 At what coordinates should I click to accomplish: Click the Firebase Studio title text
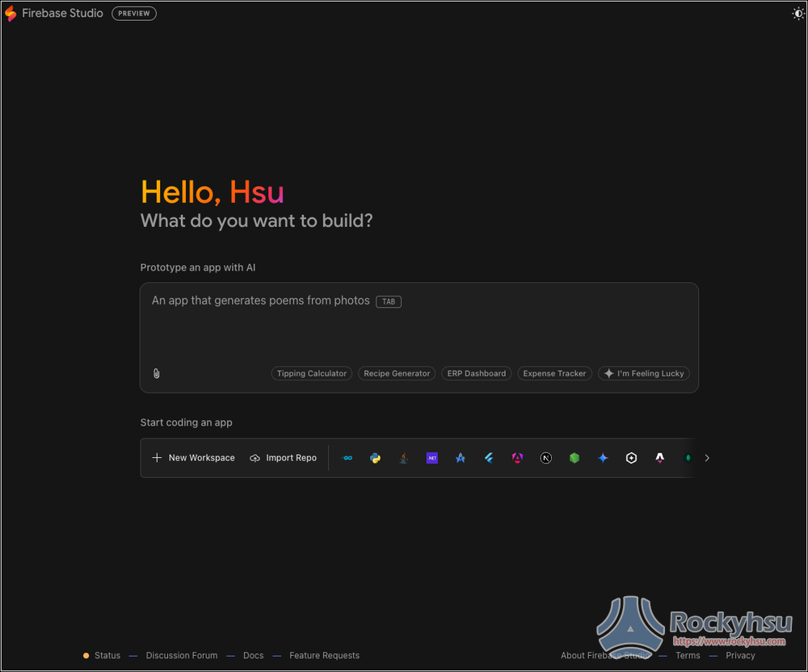(62, 14)
